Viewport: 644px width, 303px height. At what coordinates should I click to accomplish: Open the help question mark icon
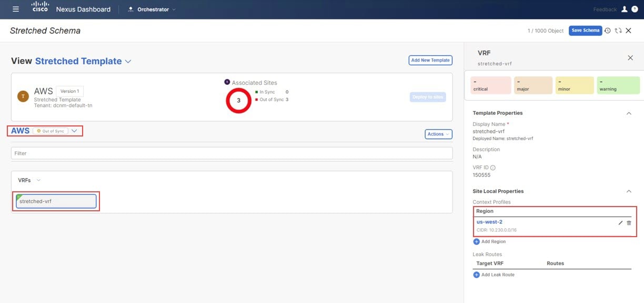tap(635, 9)
